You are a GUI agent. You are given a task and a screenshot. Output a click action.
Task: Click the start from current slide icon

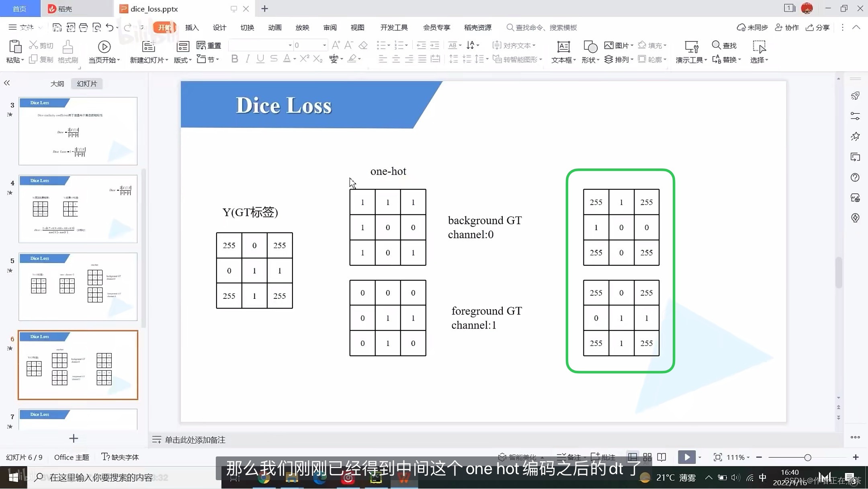click(104, 47)
